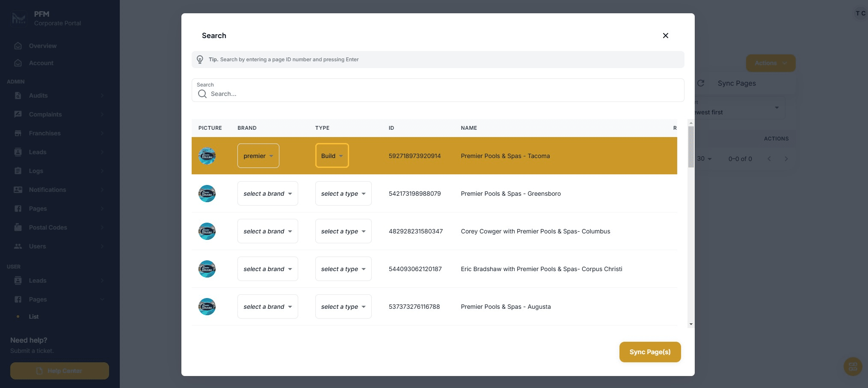Open List under user Pages
The height and width of the screenshot is (388, 868).
[33, 316]
